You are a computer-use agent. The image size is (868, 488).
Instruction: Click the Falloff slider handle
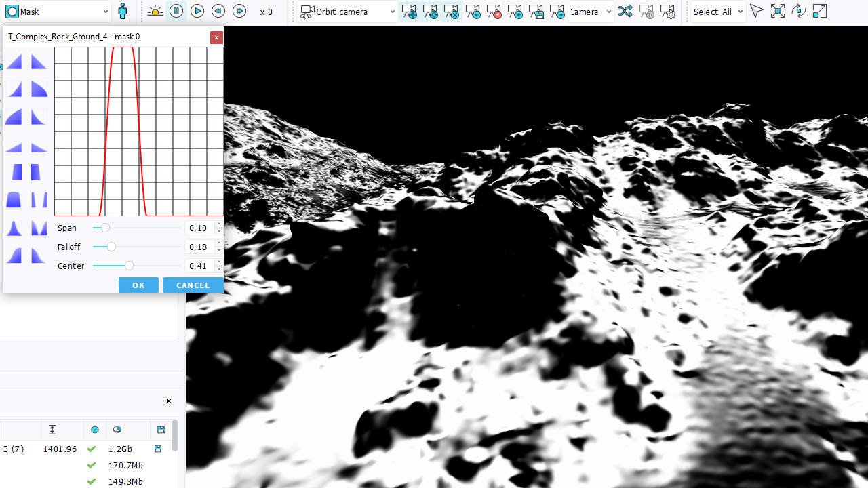pos(111,247)
